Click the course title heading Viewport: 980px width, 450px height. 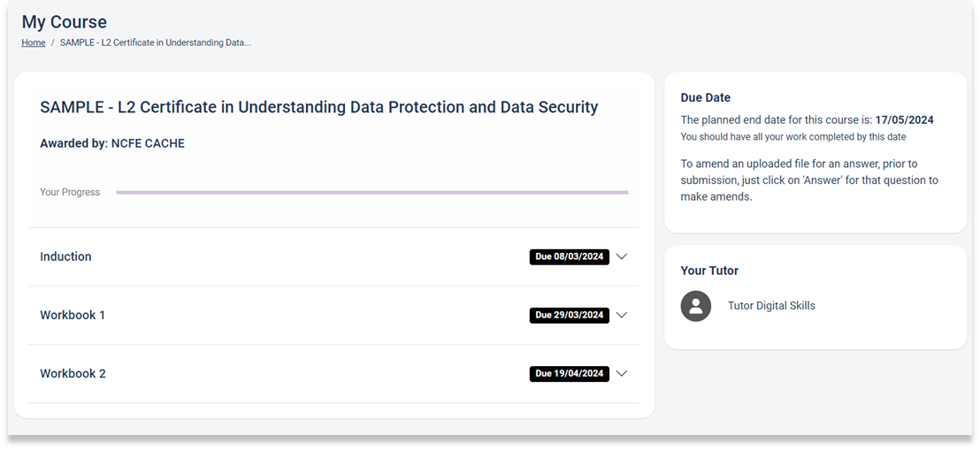(x=318, y=107)
